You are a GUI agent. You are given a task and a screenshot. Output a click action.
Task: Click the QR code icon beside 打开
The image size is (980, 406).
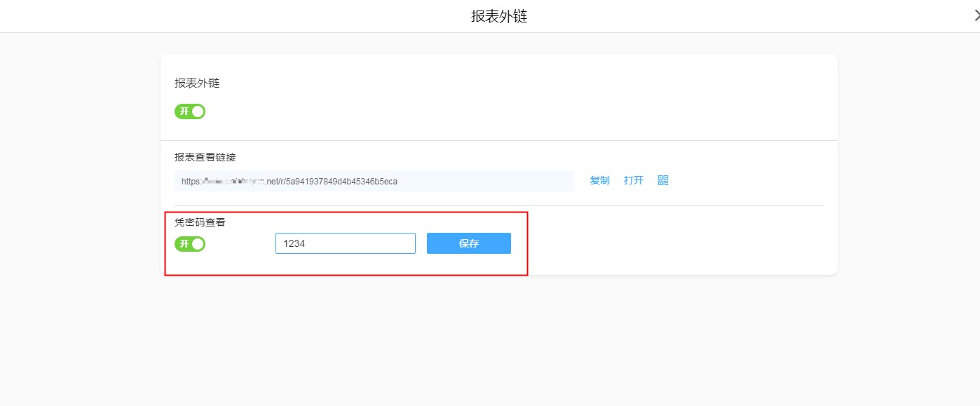tap(663, 180)
